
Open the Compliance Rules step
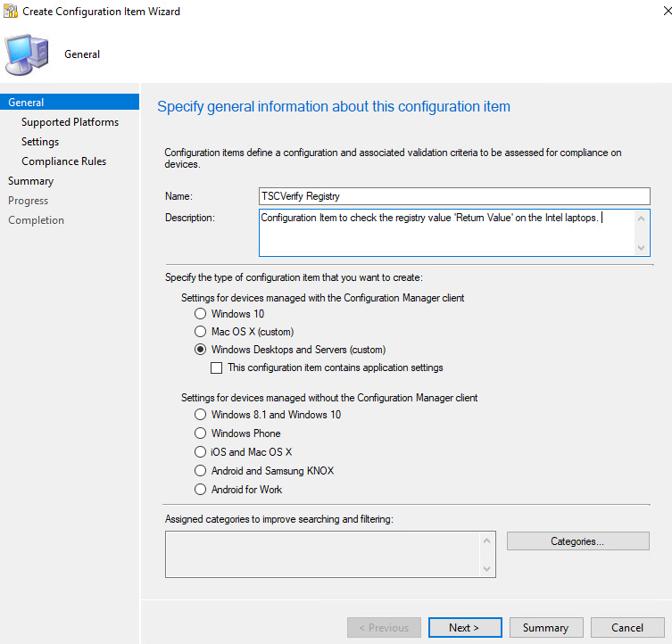63,161
